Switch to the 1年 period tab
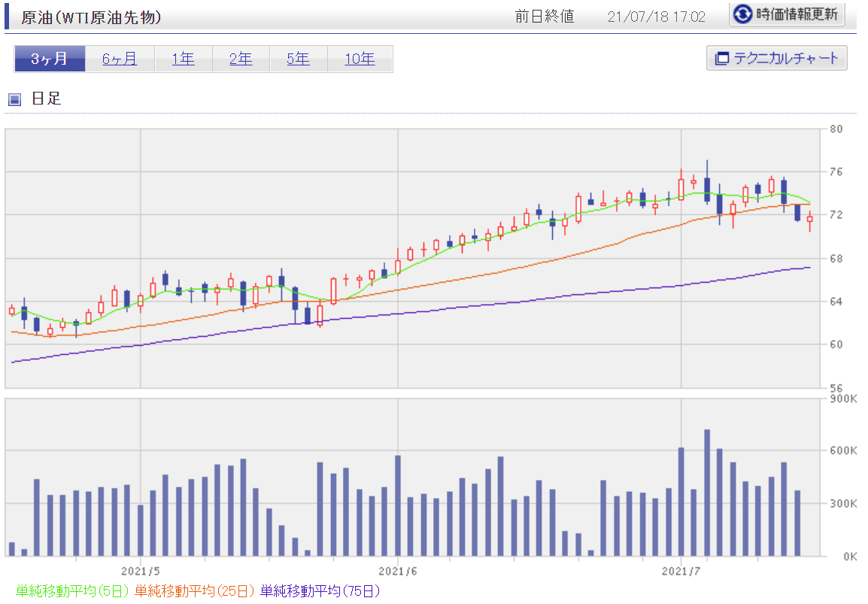This screenshot has width=868, height=604. click(x=184, y=59)
